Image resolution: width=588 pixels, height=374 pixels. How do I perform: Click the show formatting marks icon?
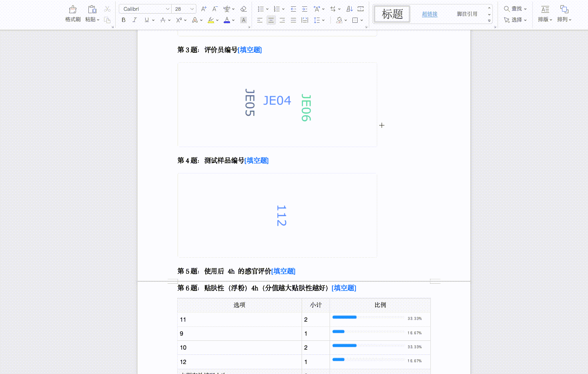[361, 9]
